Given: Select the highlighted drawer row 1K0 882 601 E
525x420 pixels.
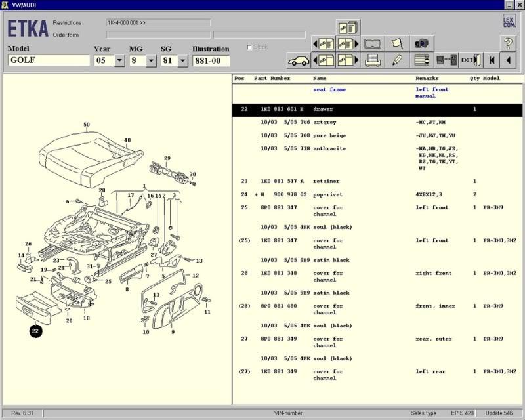Looking at the screenshot, I should click(x=377, y=110).
